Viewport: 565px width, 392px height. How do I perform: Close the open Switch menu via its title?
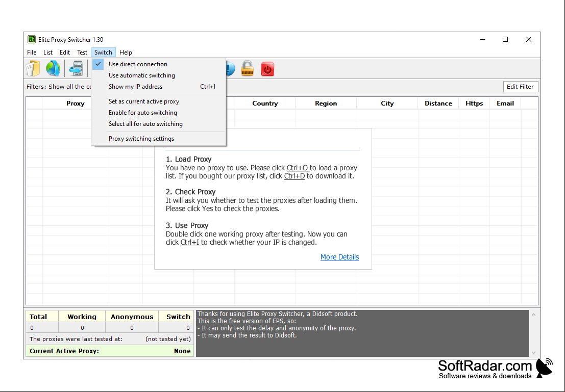tap(104, 52)
